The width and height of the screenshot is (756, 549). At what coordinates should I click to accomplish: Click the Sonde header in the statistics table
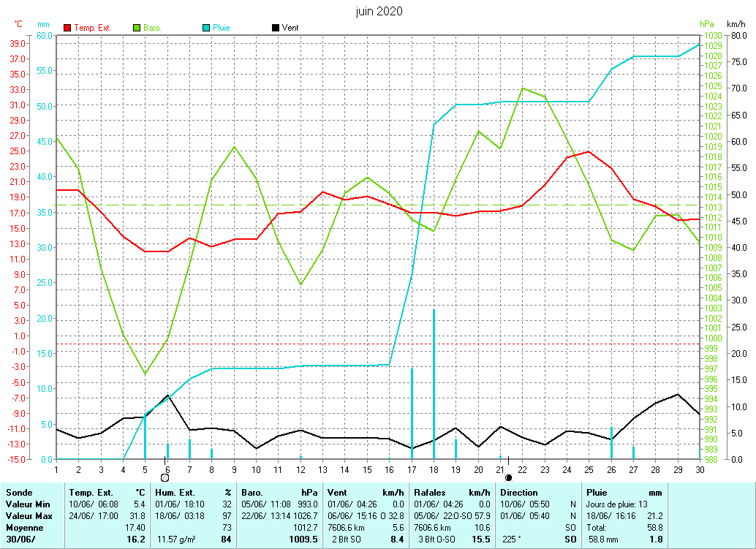tap(19, 493)
